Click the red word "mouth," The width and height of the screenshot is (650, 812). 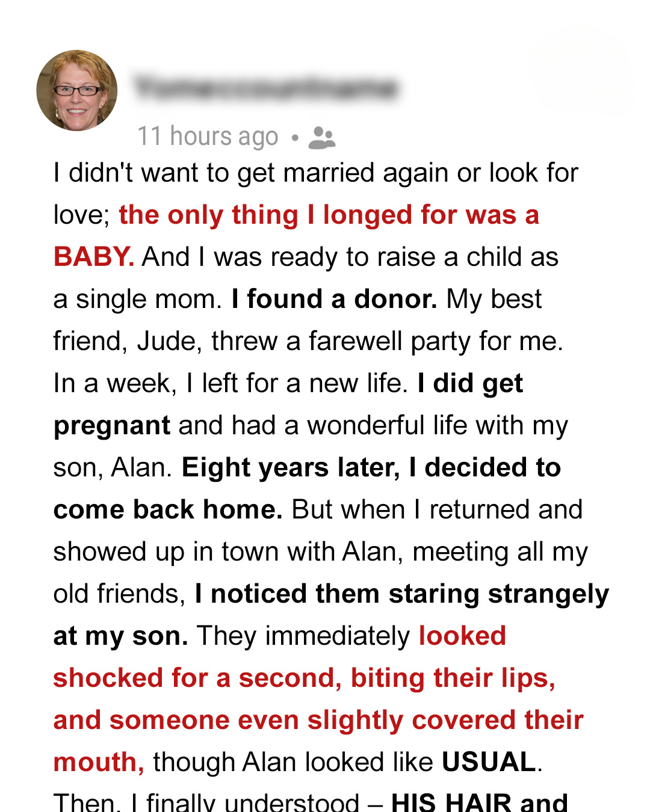click(99, 762)
